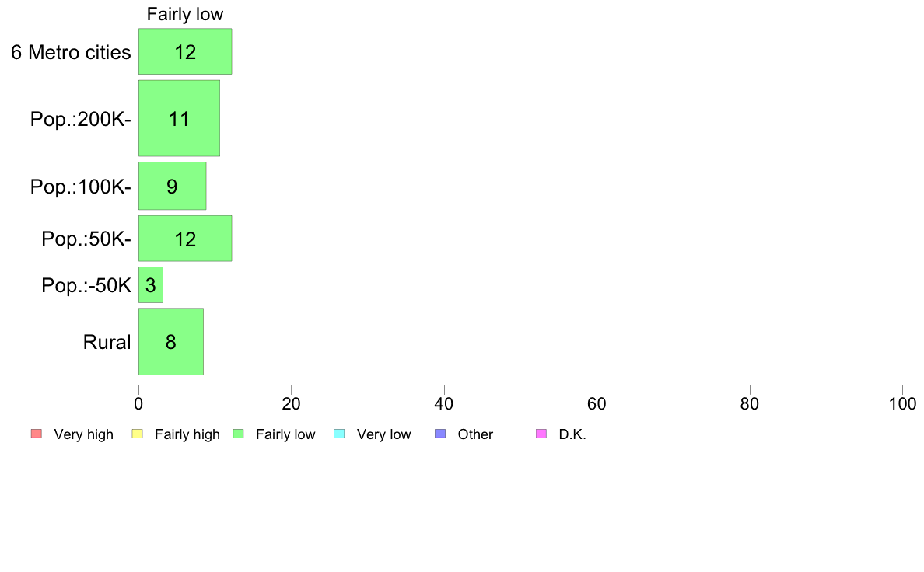This screenshot has height=572, width=924.
Task: Click the 100 tick on x-axis
Action: pos(902,403)
